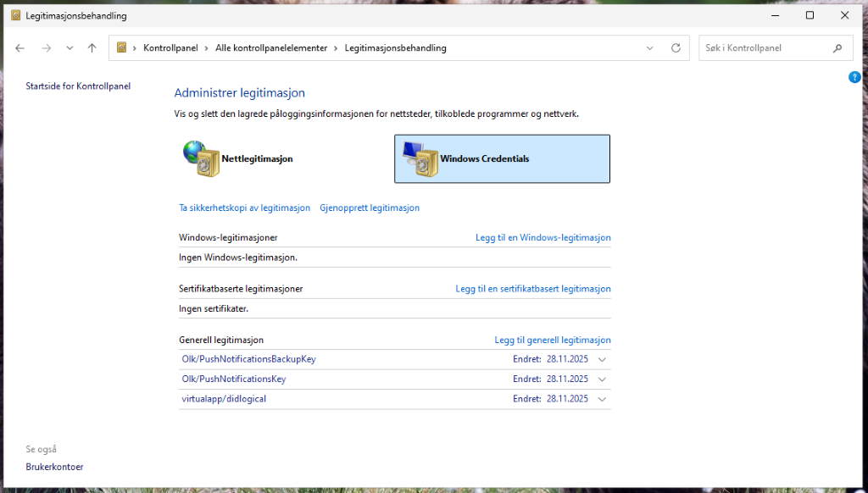Click the Control Panel icon in address bar
Viewport: 868px width, 493px height.
122,47
